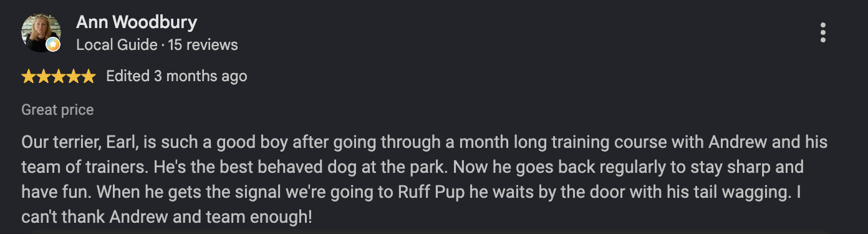Click the "Great price" review tag
This screenshot has width=868, height=234.
coord(57,110)
